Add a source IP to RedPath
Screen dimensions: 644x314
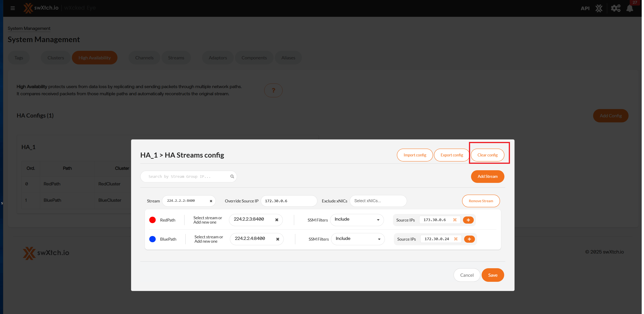(468, 220)
